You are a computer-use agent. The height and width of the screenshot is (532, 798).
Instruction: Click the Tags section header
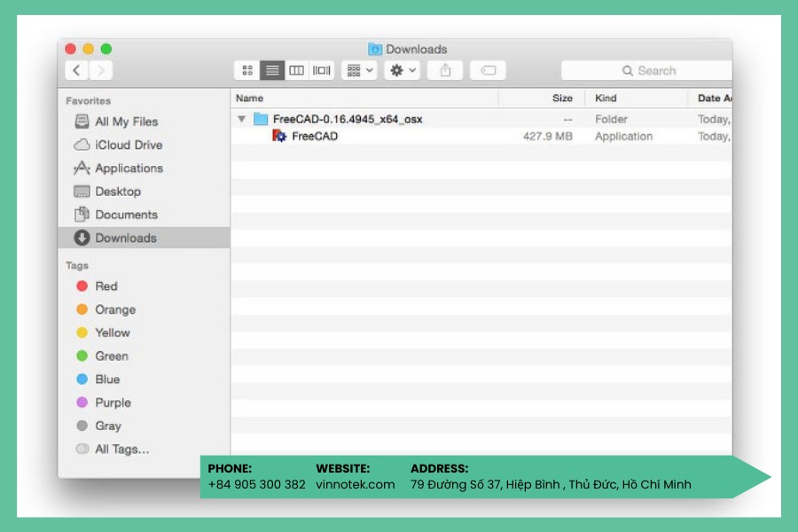coord(77,265)
